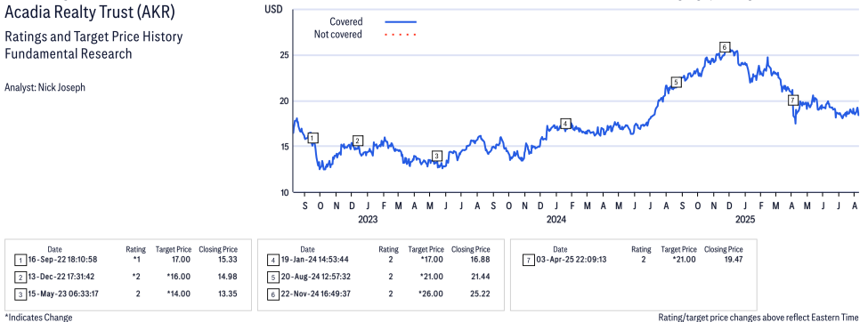Click the 2025 year label on the x-axis
The image size is (868, 322).
745,220
